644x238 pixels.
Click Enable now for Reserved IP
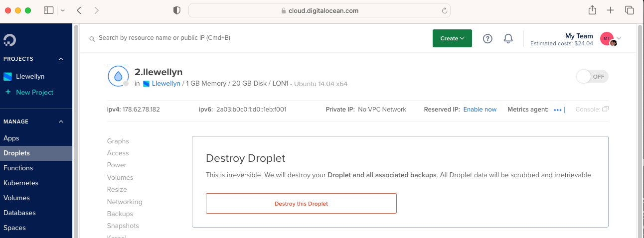tap(480, 110)
